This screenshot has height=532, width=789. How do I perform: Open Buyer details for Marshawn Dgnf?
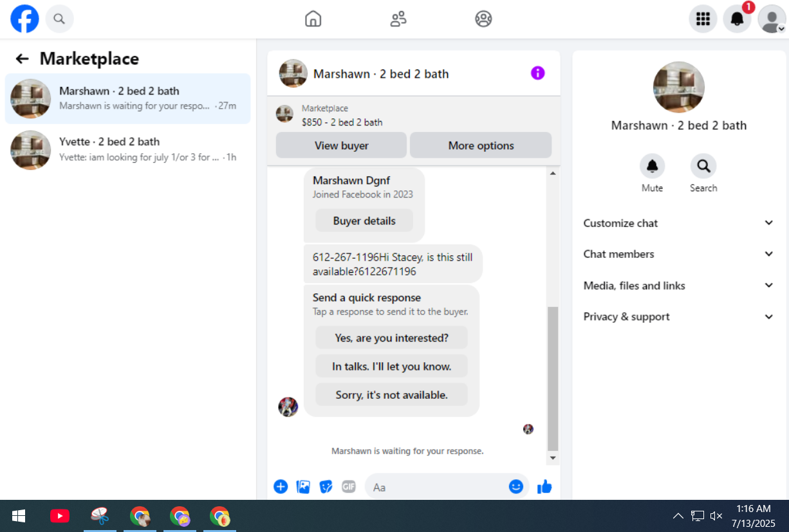[x=364, y=221]
